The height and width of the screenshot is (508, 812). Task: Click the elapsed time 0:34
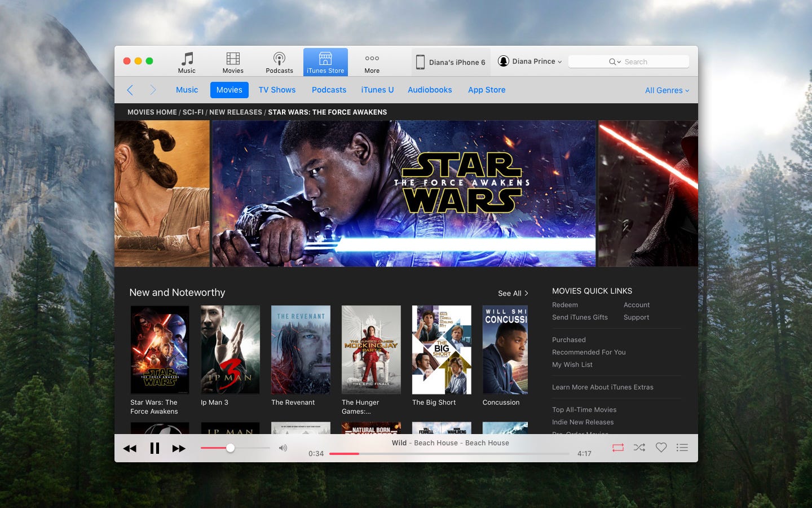(316, 454)
